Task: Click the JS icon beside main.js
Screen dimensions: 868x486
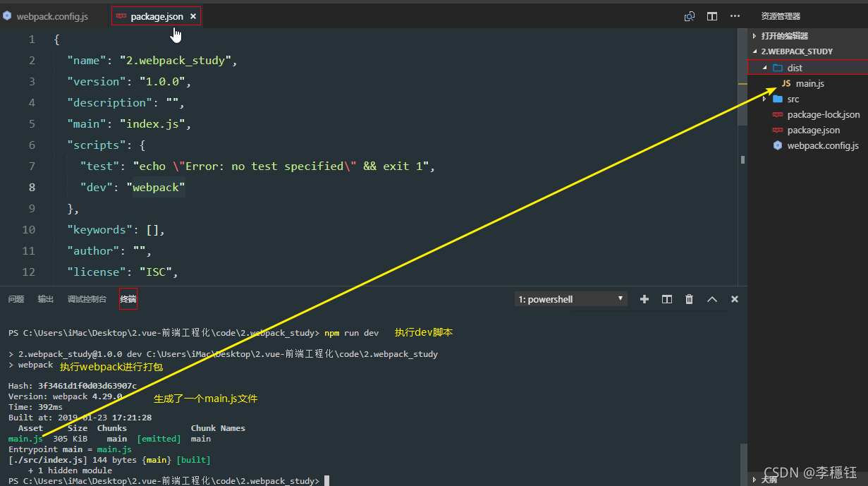Action: tap(786, 83)
